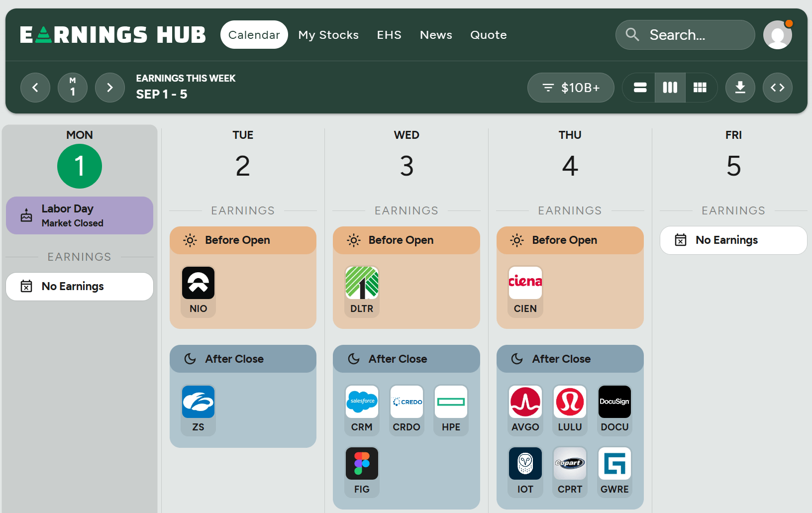The height and width of the screenshot is (513, 812).
Task: Select Thursday date number 4
Action: [x=570, y=166]
